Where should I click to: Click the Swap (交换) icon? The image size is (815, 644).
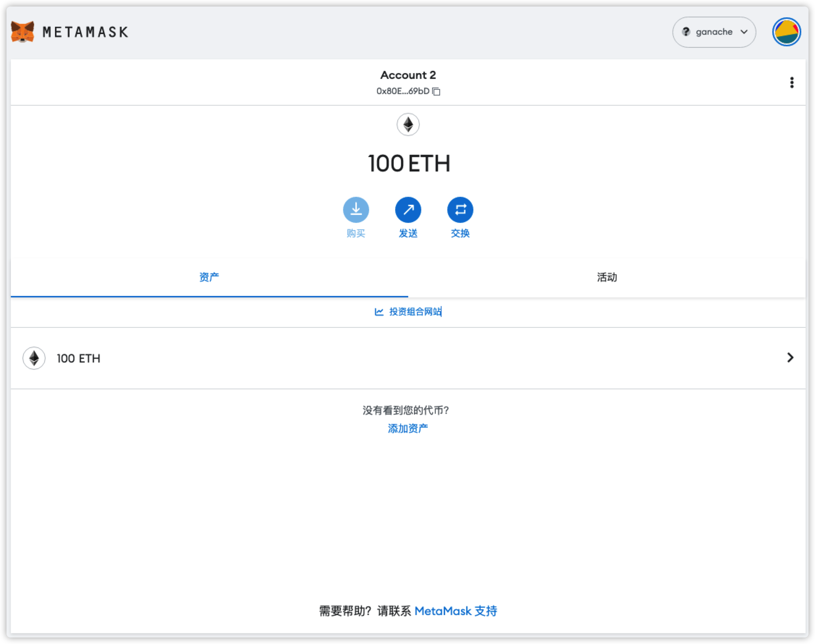(460, 209)
